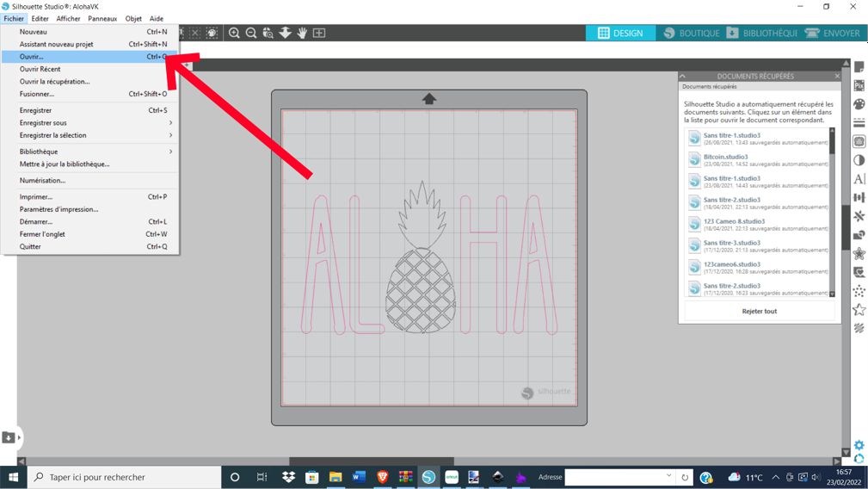Open the Page Setup panel icon
868x489 pixels.
pyautogui.click(x=859, y=67)
